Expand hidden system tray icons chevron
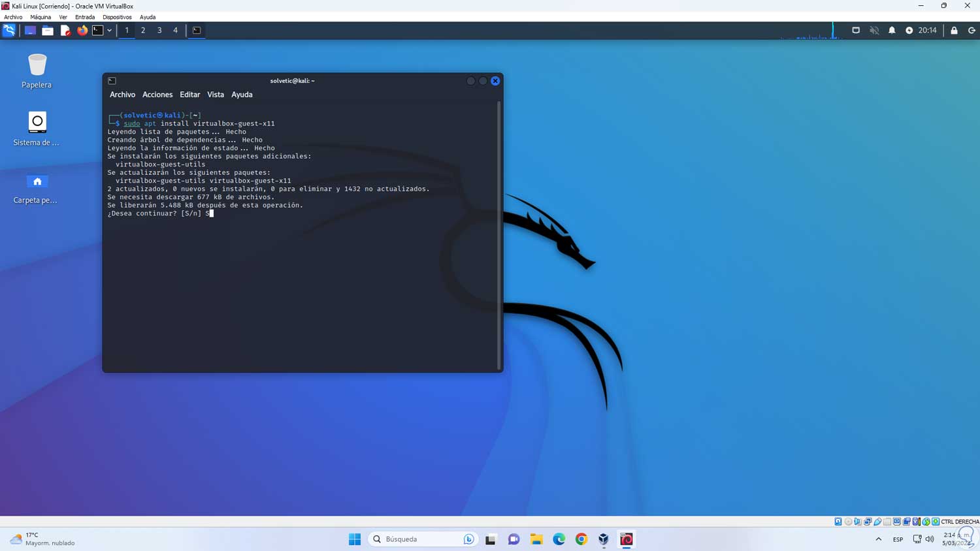The height and width of the screenshot is (551, 980). point(879,539)
